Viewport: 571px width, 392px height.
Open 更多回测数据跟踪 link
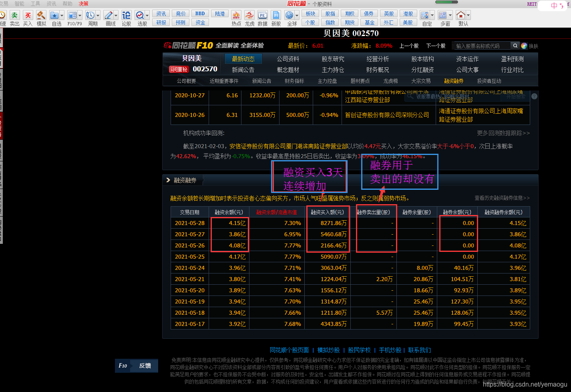click(x=503, y=133)
